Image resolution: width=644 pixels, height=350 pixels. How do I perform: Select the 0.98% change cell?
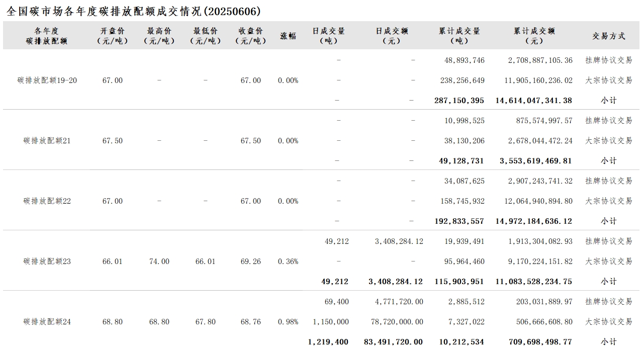click(288, 322)
